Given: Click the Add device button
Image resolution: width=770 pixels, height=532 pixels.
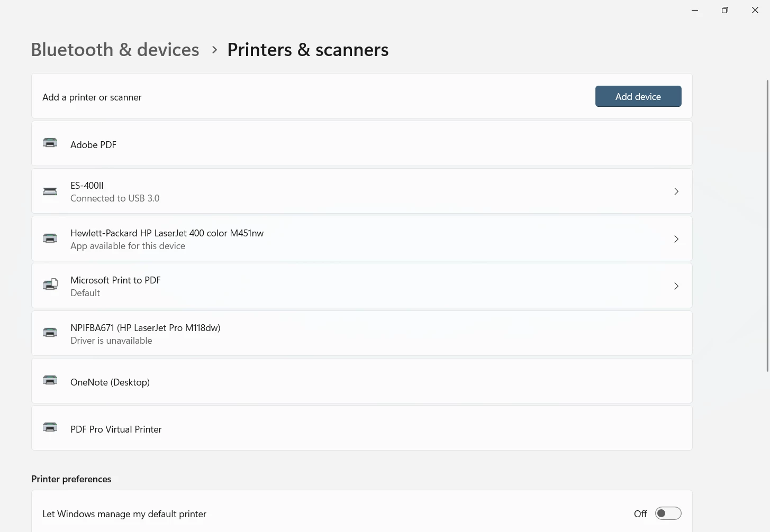Looking at the screenshot, I should (638, 96).
